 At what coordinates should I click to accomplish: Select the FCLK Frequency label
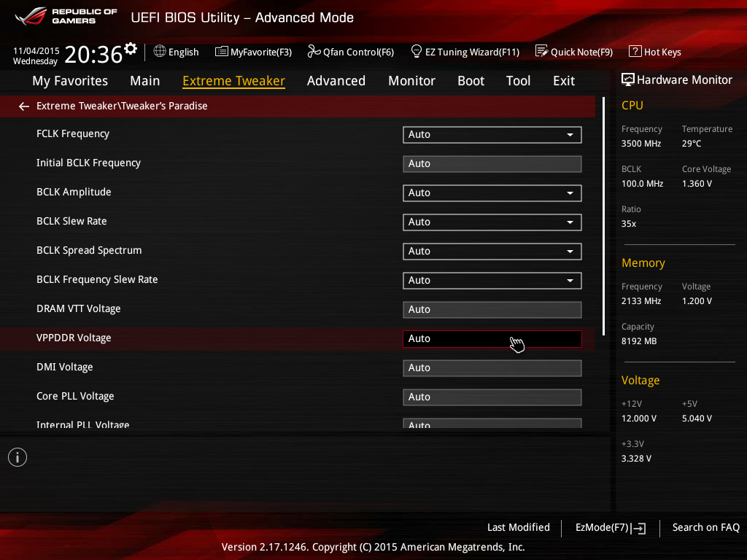73,134
